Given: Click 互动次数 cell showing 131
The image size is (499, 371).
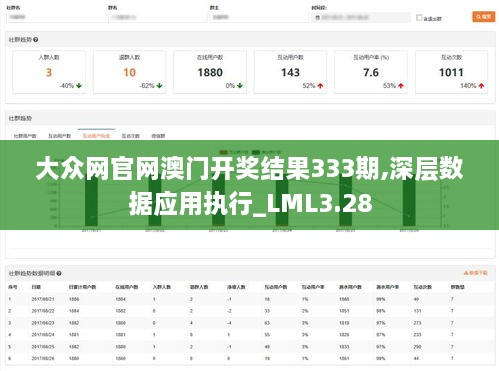Looking at the screenshot, I should click(417, 311).
